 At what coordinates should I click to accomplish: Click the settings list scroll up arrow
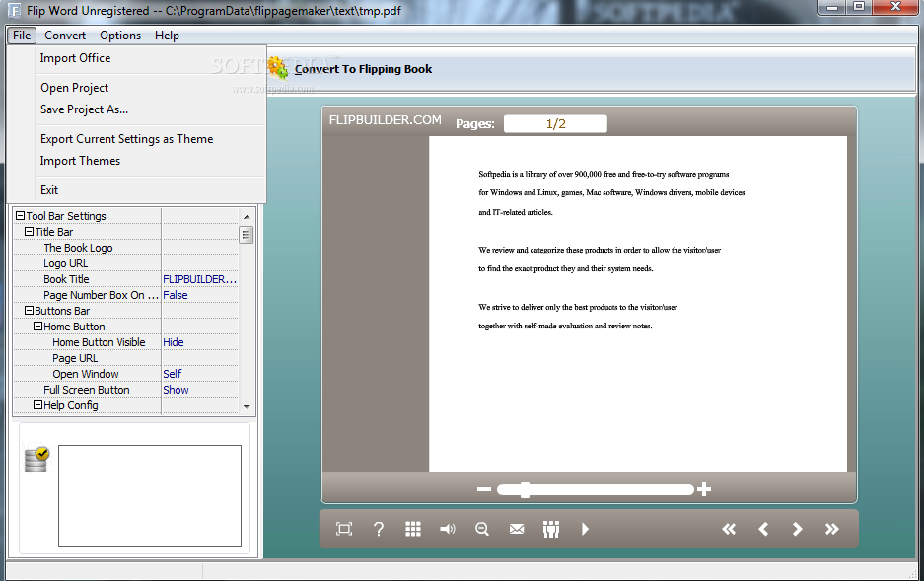[x=247, y=216]
